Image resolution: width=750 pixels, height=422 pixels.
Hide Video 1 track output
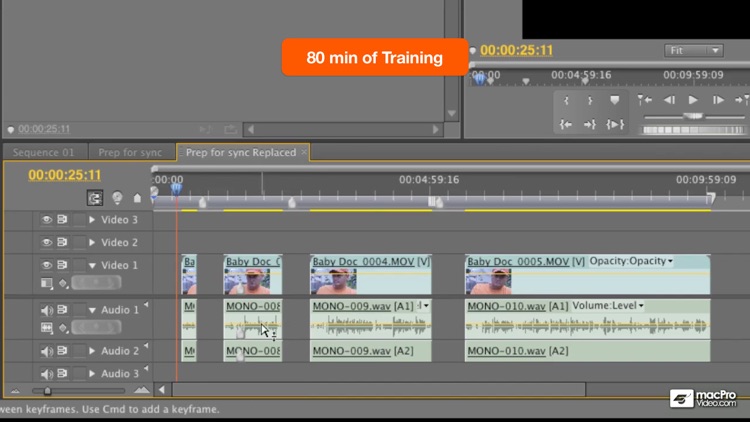[46, 265]
